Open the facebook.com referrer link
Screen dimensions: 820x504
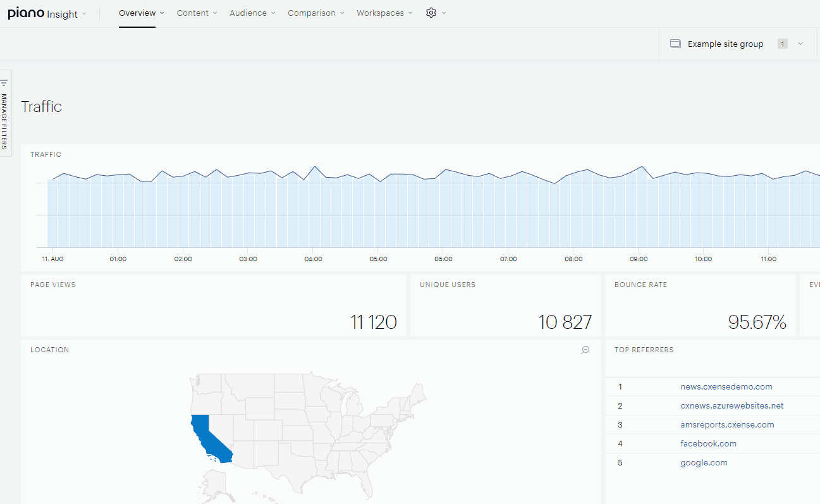708,443
